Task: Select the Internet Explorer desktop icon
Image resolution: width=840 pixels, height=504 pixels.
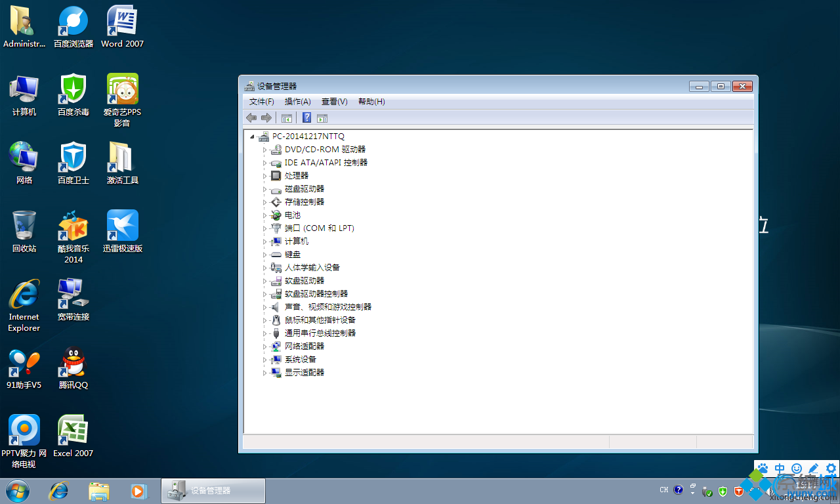Action: [24, 305]
